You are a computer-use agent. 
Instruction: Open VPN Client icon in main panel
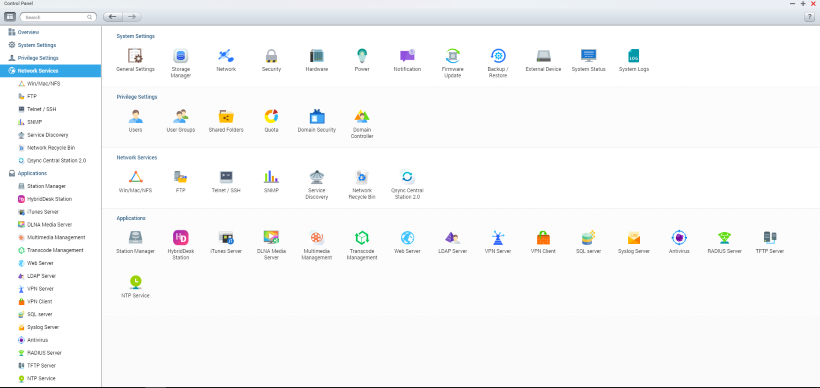543,237
